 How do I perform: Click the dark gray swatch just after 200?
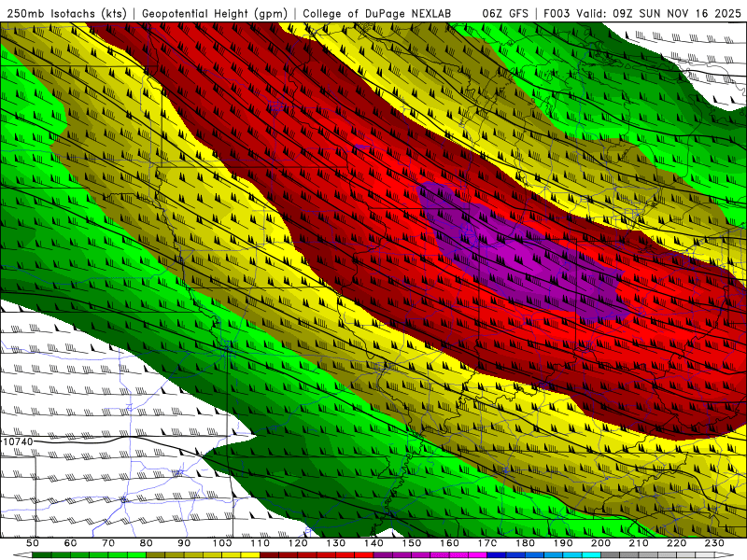(x=611, y=555)
